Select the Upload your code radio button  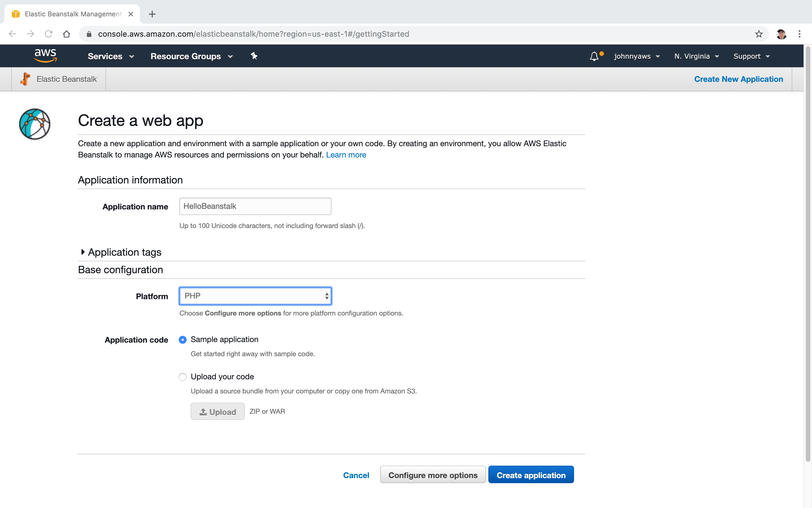coord(182,377)
